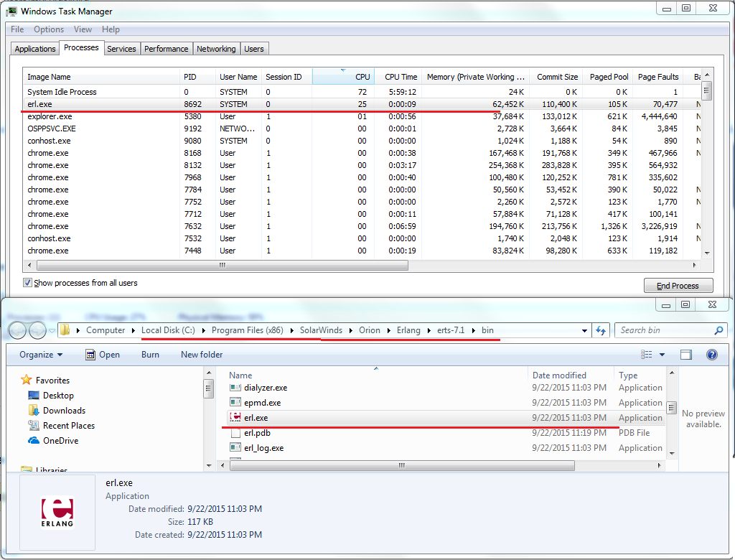Viewport: 735px width, 560px height.
Task: Click the Orion breadcrumb segment
Action: coord(370,330)
